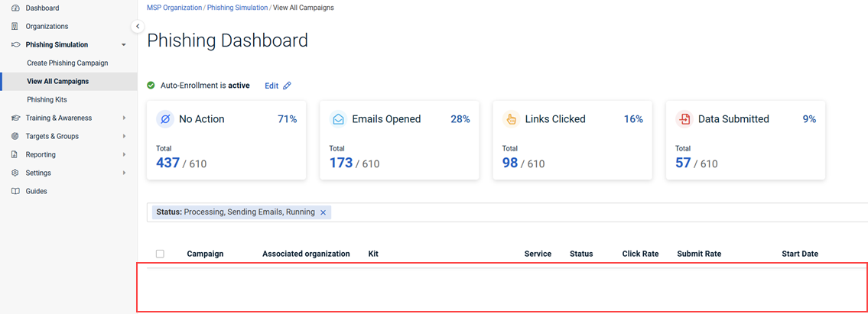Click the Guides book icon
This screenshot has width=868, height=314.
[x=16, y=191]
